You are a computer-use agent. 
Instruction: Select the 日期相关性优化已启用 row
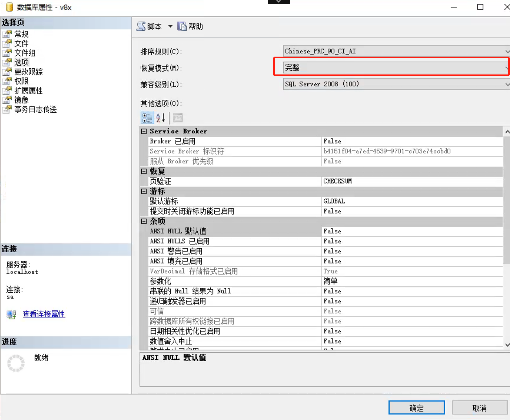326,331
